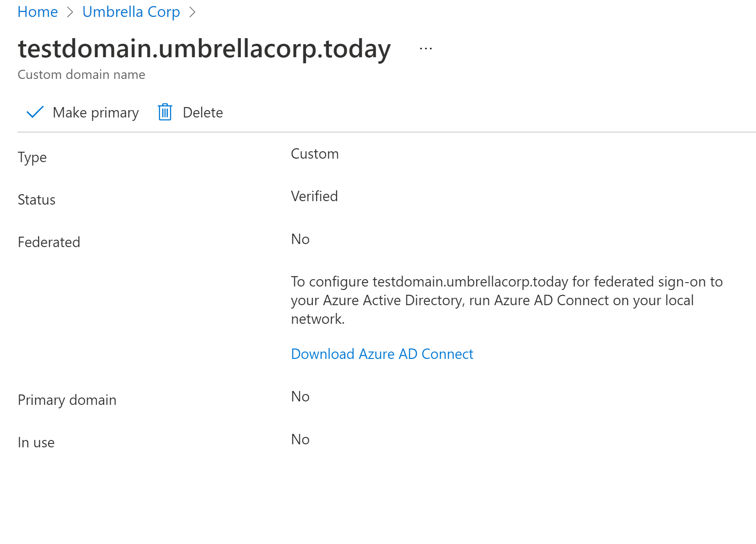Image resolution: width=756 pixels, height=544 pixels.
Task: Click the Federated value No
Action: point(300,239)
